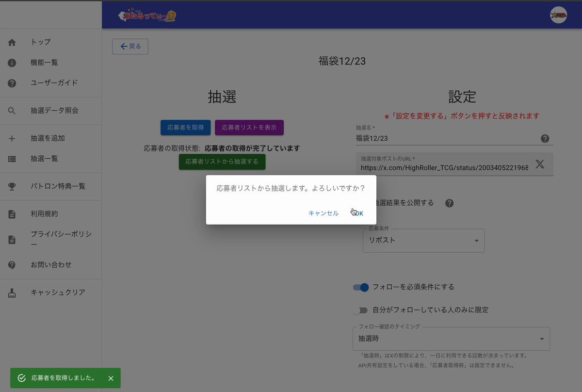The width and height of the screenshot is (582, 392).
Task: Open 機能一覧 in the sidebar
Action: [51, 63]
